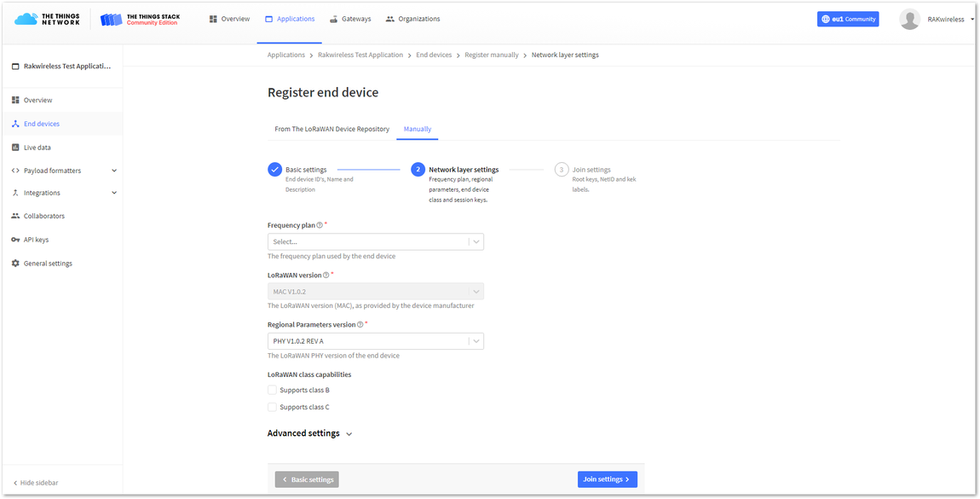Click the Payload formatters code icon
This screenshot has width=980, height=499.
coord(15,171)
